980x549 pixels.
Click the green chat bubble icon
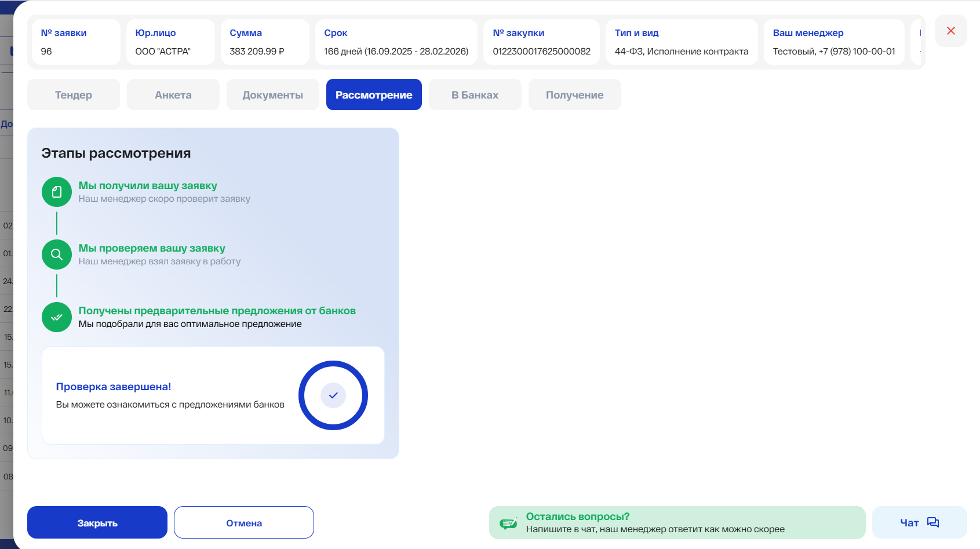click(x=508, y=523)
